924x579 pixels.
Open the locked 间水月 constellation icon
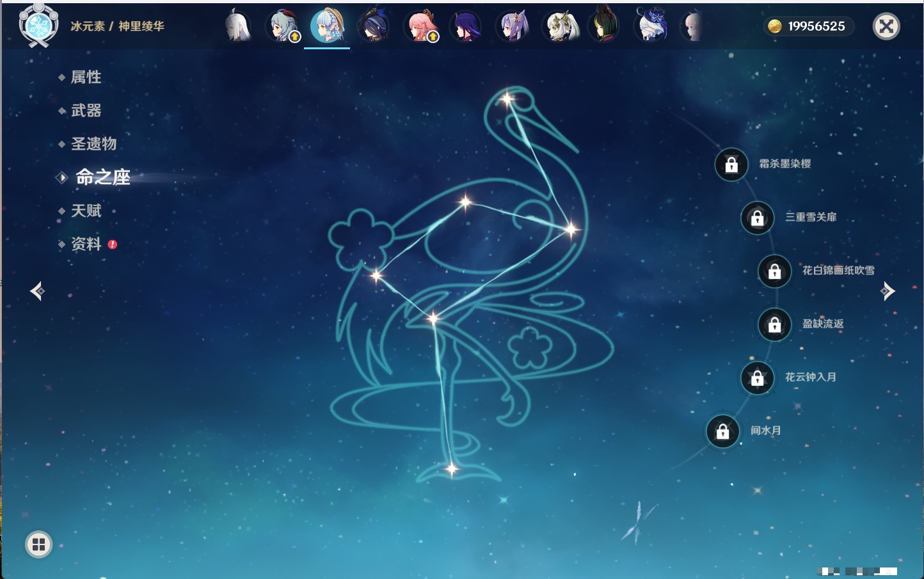pyautogui.click(x=723, y=431)
